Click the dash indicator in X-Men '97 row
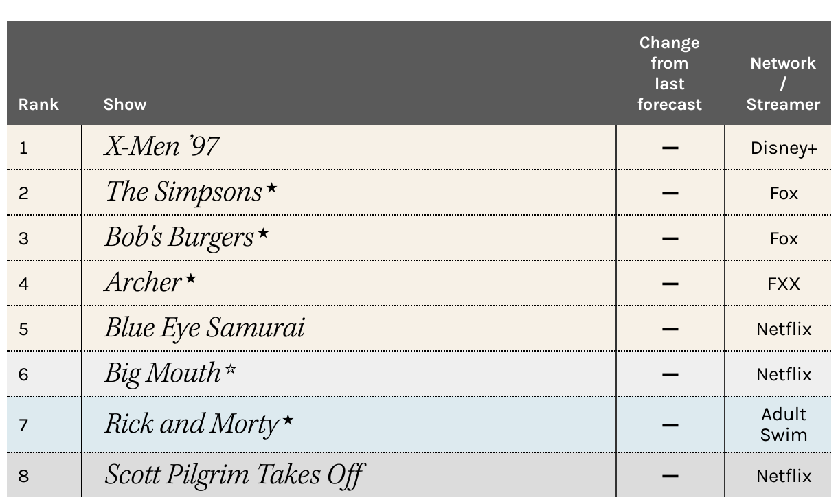Image resolution: width=838 pixels, height=504 pixels. (x=670, y=148)
